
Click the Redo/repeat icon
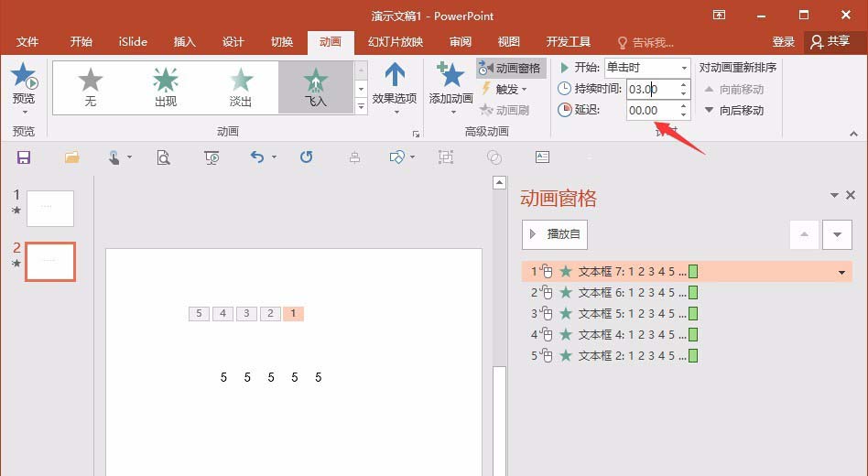306,157
